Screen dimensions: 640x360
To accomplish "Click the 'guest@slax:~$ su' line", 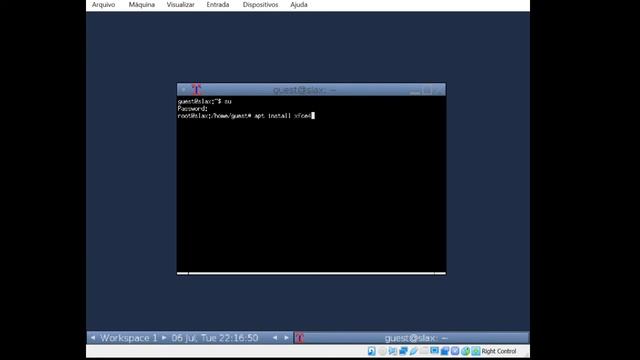I will pos(204,101).
